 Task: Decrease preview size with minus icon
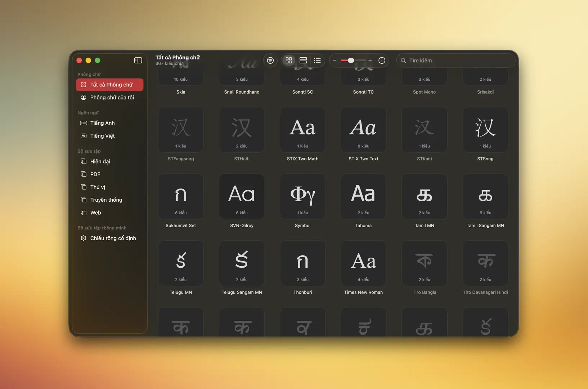point(335,61)
